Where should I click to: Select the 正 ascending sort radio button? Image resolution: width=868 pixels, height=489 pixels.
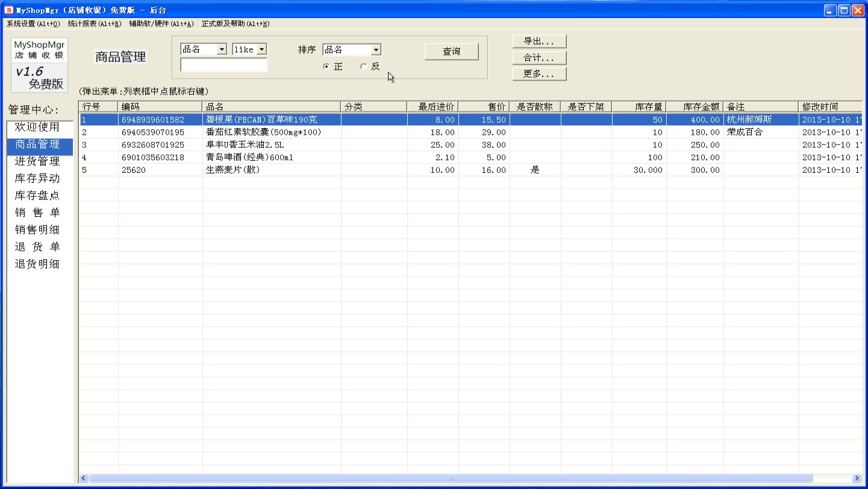(326, 67)
